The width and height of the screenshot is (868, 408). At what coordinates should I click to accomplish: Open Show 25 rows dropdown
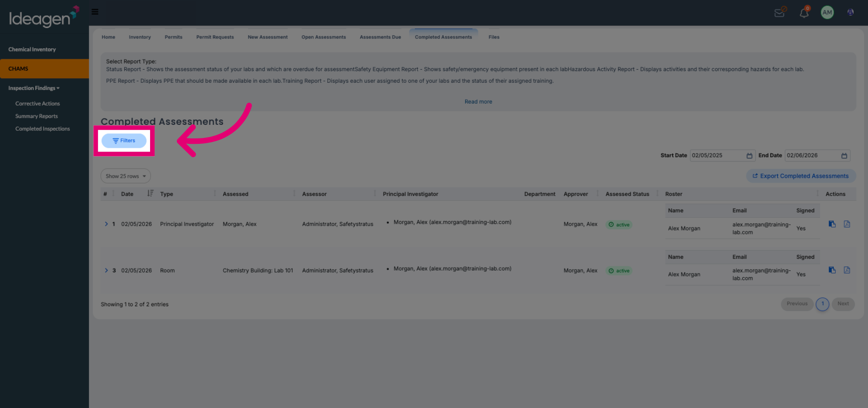126,176
